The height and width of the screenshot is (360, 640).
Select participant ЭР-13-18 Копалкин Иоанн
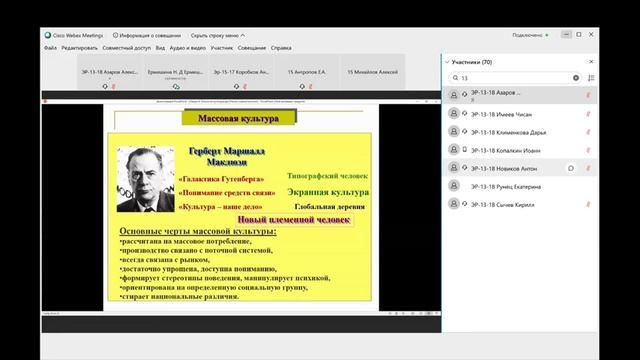click(520, 150)
